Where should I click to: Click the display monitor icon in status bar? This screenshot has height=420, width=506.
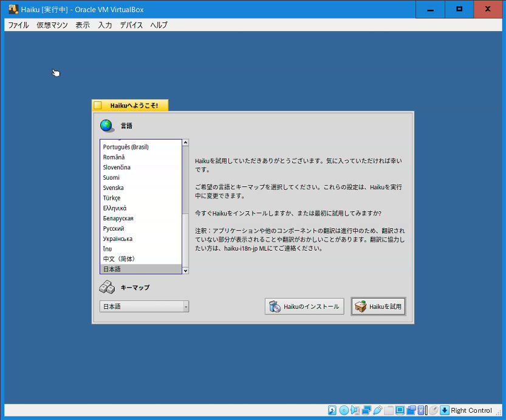[x=400, y=410]
